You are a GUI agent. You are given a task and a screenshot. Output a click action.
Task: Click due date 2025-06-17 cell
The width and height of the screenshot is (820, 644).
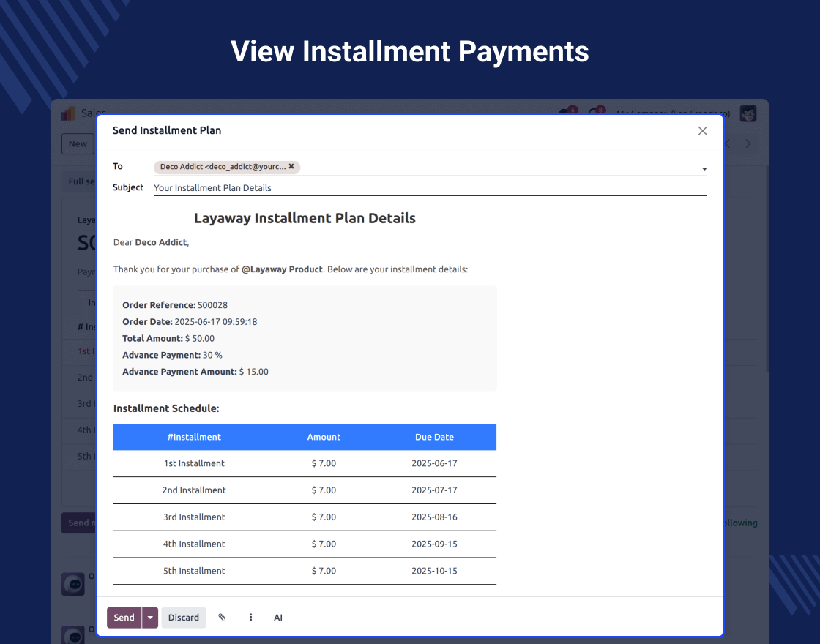(x=434, y=463)
